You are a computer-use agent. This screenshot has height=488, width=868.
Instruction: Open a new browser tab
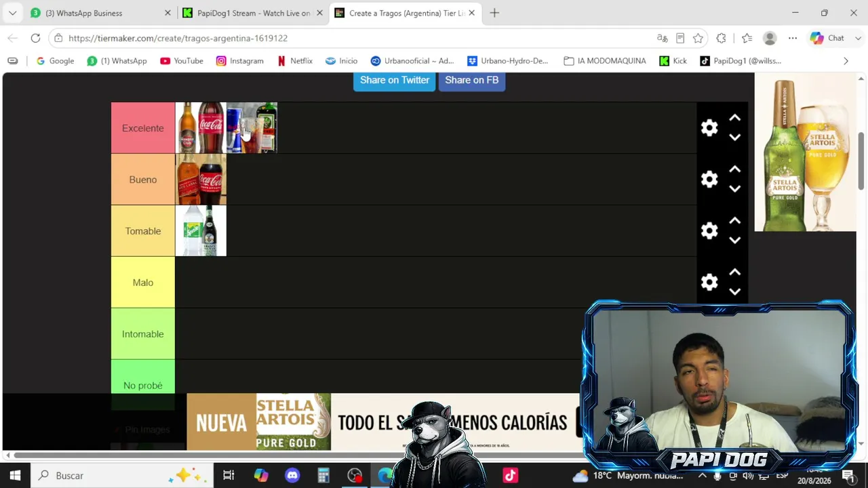point(494,13)
